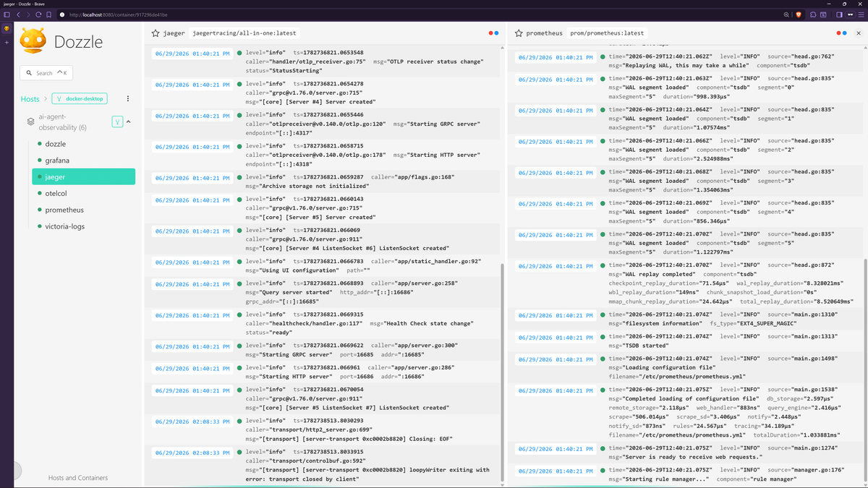
Task: Click timestamp of jaeger 'OTLP receiver status change' log
Action: 192,53
